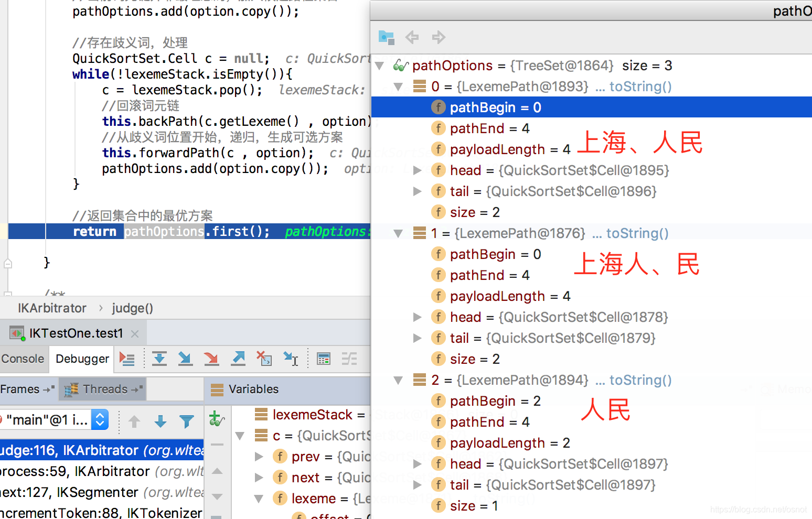The image size is (812, 519).
Task: Expand tail QuickSortSet$Cell@1879
Action: tap(417, 338)
